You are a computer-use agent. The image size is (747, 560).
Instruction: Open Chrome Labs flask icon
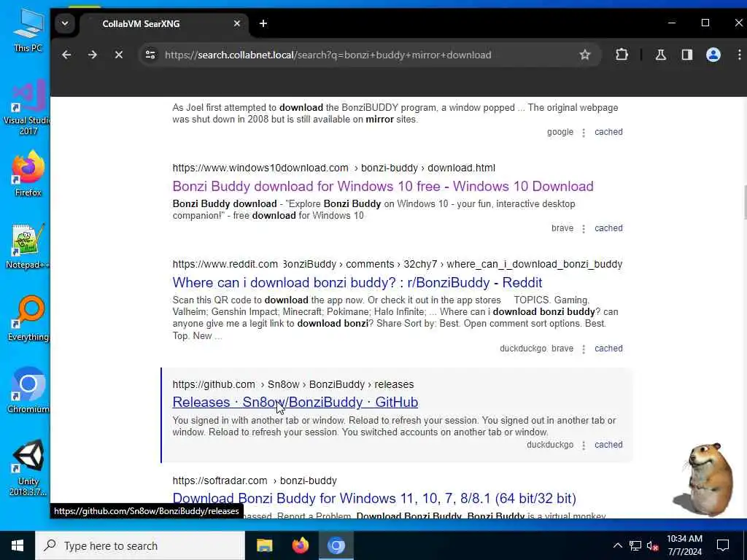tap(660, 55)
